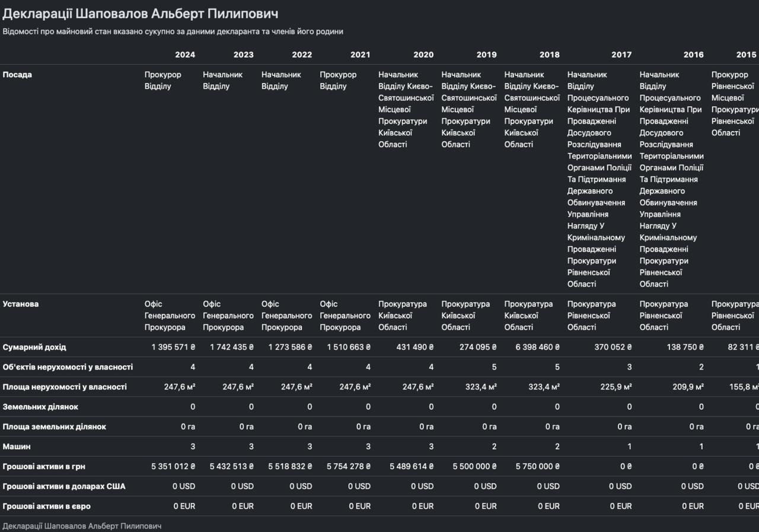Click the 'Установа' row label
The height and width of the screenshot is (532, 759).
pos(21,304)
